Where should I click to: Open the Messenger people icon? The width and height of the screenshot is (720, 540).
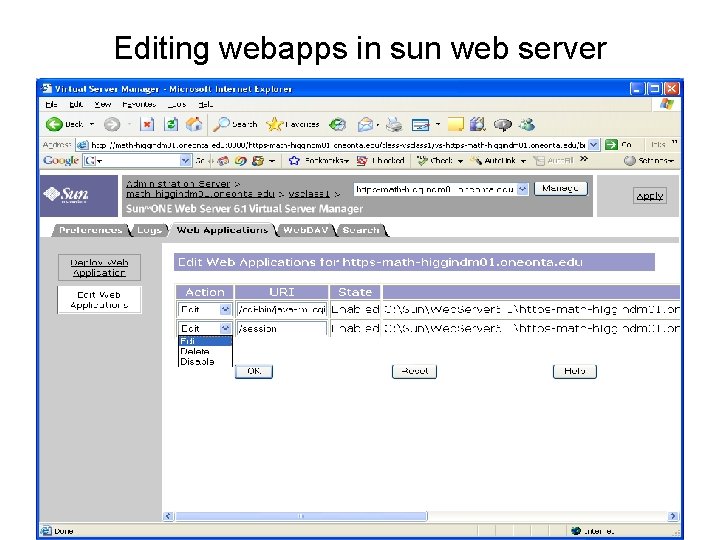tap(527, 124)
